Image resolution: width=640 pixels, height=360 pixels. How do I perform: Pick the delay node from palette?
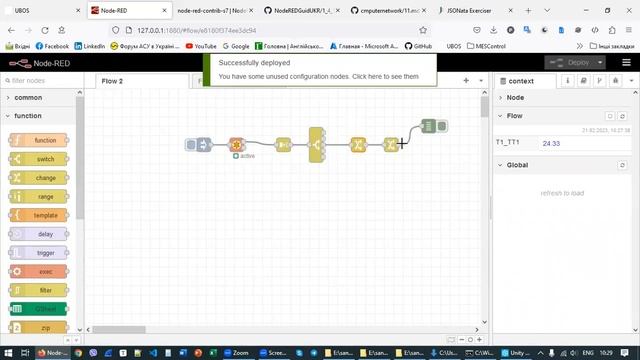(x=39, y=234)
